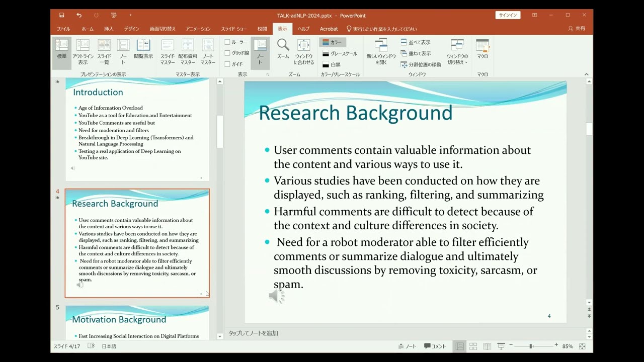Open the ノート page view in presentation views

pyautogui.click(x=123, y=53)
